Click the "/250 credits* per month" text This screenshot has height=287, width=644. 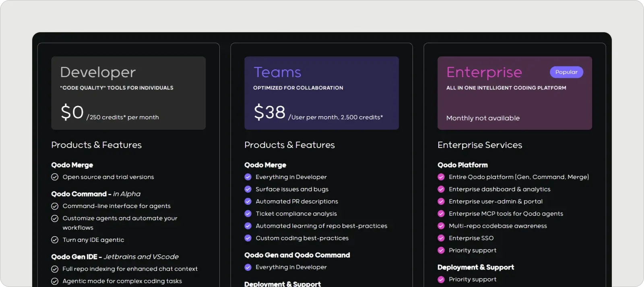(123, 117)
